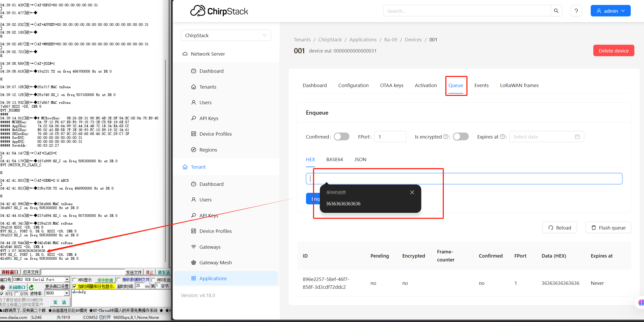This screenshot has width=644, height=322.
Task: Open the ChirpStack tenant selector dropdown
Action: (x=226, y=35)
